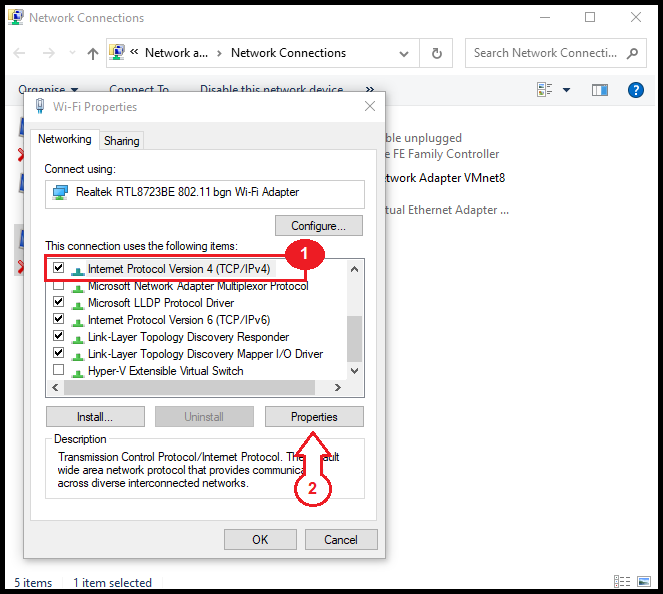663x594 pixels.
Task: Select Hyper-V Extensible Virtual Switch row
Action: point(165,371)
